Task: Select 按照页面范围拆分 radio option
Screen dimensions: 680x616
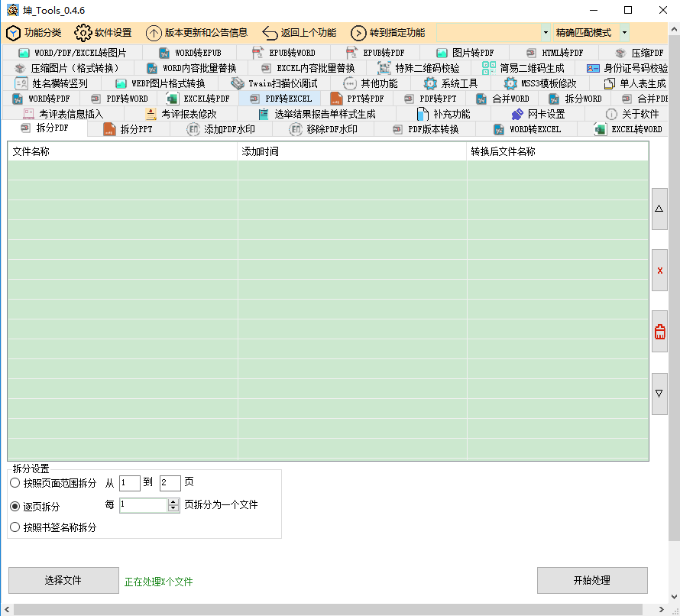Action: 13,482
